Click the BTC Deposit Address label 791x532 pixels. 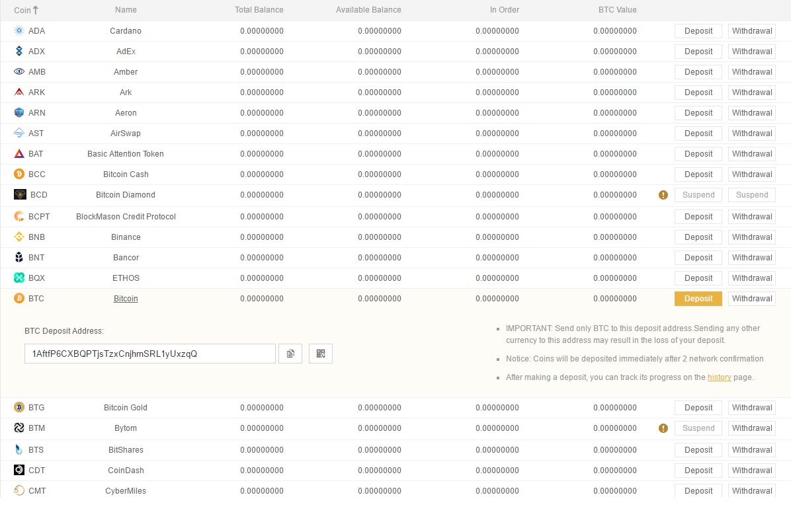[x=64, y=331]
